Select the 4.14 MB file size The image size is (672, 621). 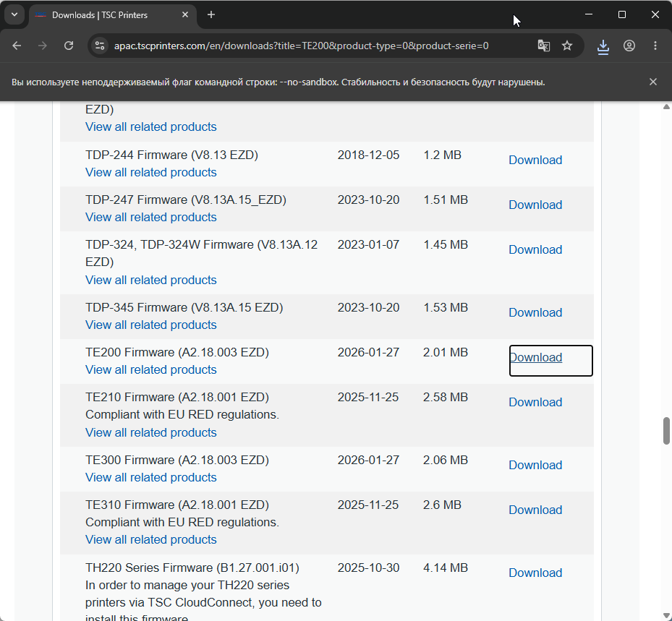[446, 568]
